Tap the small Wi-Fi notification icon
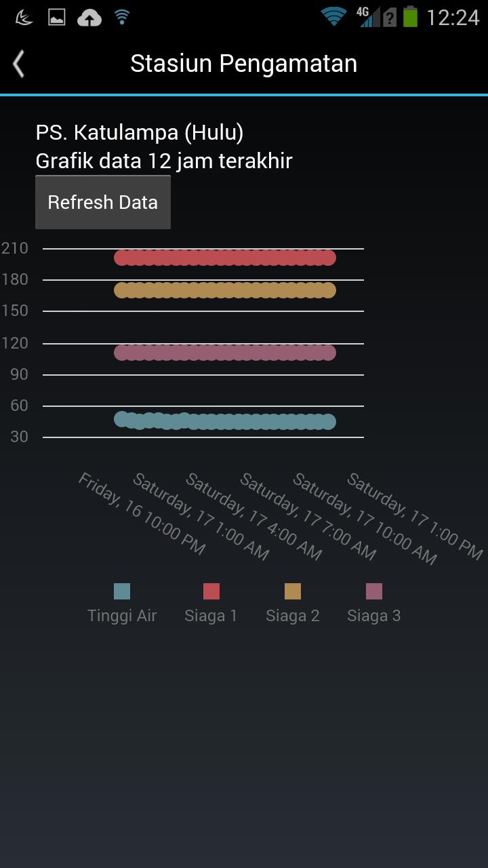488x868 pixels. (122, 18)
